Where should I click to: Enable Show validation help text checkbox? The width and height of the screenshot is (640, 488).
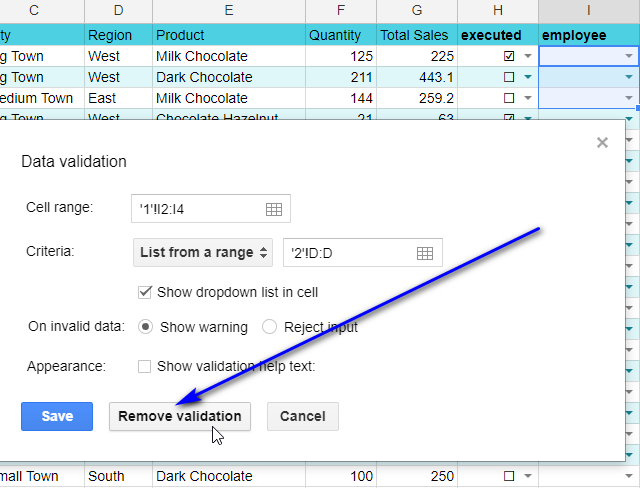pyautogui.click(x=144, y=366)
